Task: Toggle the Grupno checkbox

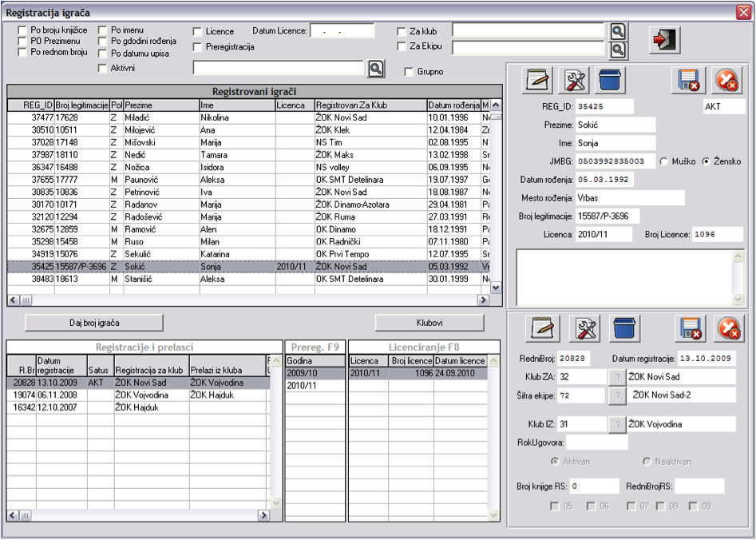Action: [410, 72]
